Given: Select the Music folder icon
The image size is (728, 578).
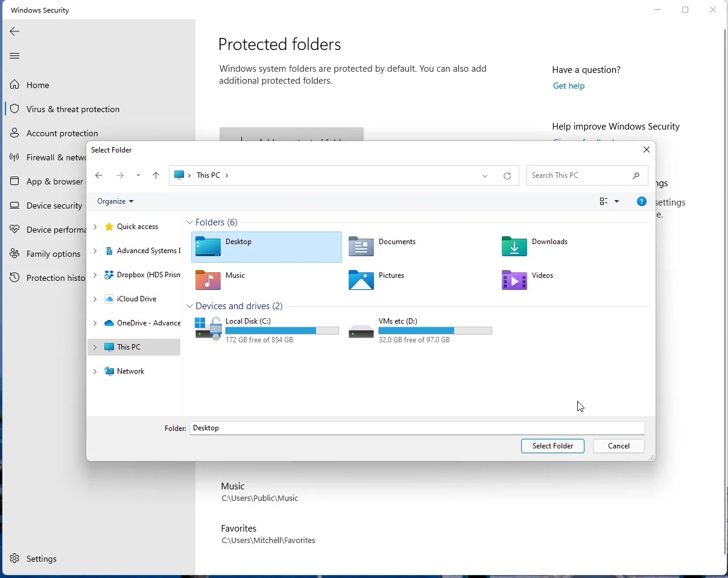Looking at the screenshot, I should coord(208,280).
